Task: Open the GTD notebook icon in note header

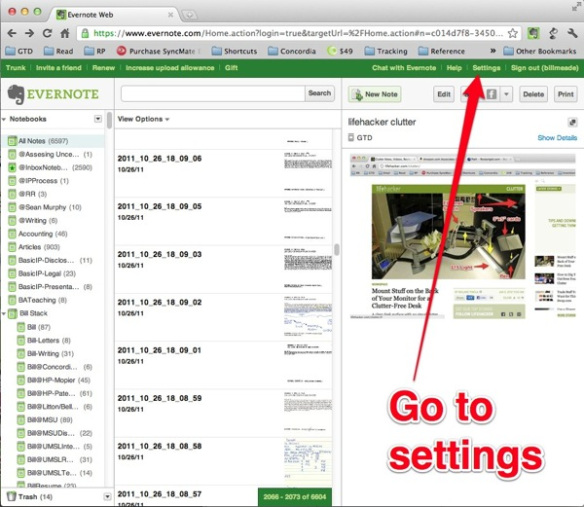Action: [351, 137]
